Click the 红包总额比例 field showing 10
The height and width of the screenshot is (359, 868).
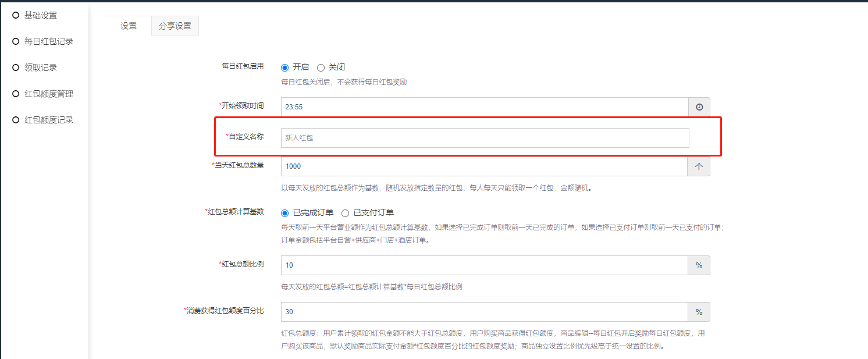484,265
